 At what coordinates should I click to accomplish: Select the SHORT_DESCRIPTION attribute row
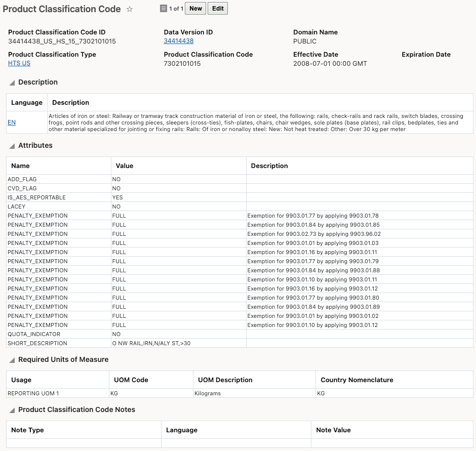[58, 343]
